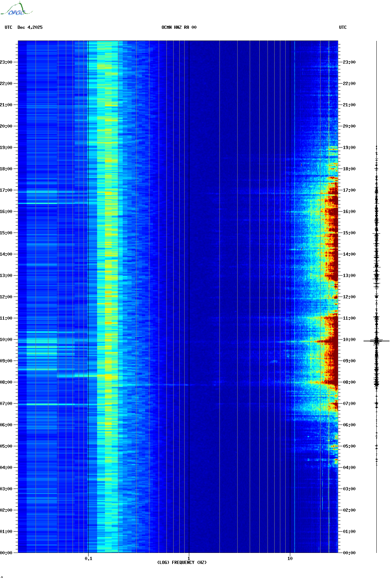Click the right axis '10:00' time label
Screen dimensions: 392x581
(349, 340)
